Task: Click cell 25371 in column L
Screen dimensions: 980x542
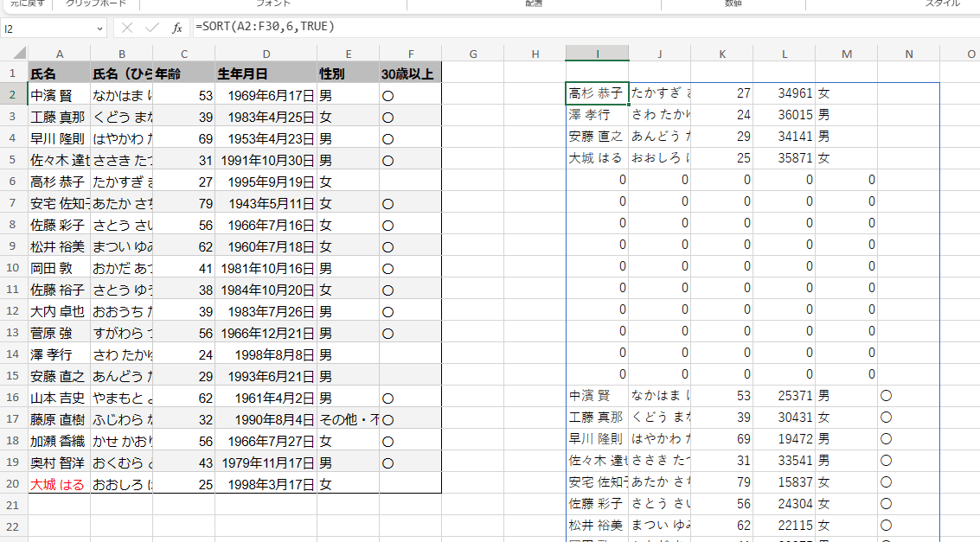Action: tap(785, 396)
